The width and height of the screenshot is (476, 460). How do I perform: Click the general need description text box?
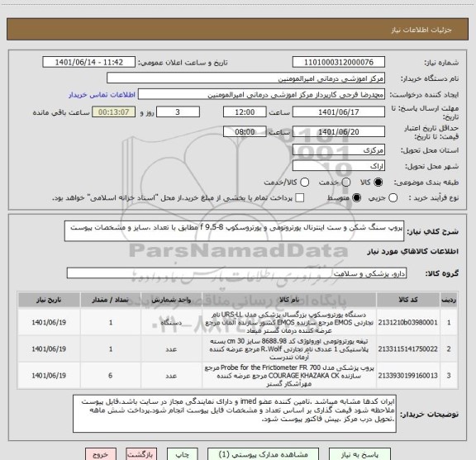235,231
